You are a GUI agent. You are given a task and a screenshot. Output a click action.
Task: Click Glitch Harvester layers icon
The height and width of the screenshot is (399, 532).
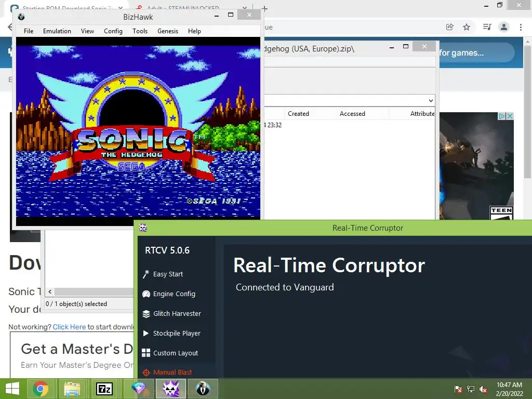pyautogui.click(x=146, y=314)
